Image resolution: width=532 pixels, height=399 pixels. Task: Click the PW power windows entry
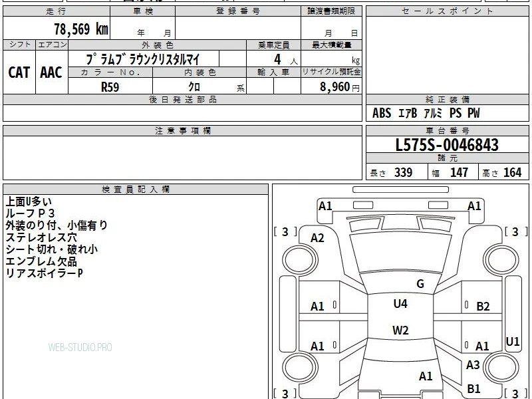473,113
